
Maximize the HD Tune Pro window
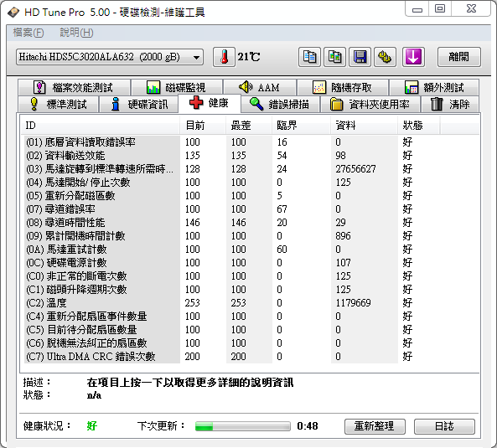(x=440, y=9)
